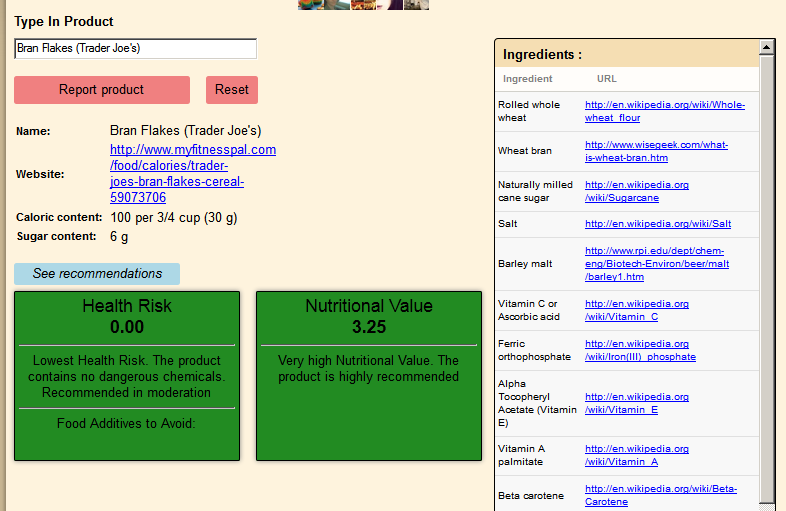Click the Sugar content 6 g value
786x511 pixels.
[119, 237]
